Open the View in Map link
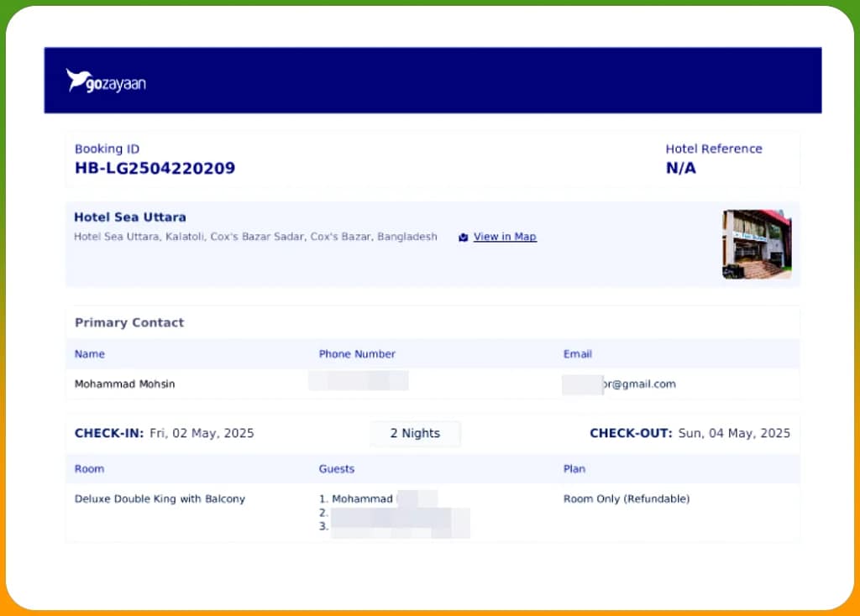Screen dimensions: 860x616 click(x=505, y=237)
